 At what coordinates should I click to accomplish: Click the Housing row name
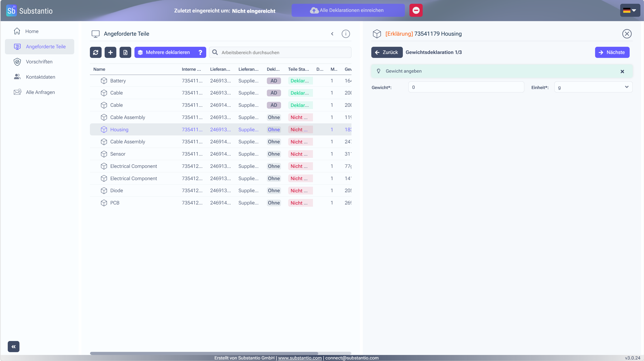(119, 130)
